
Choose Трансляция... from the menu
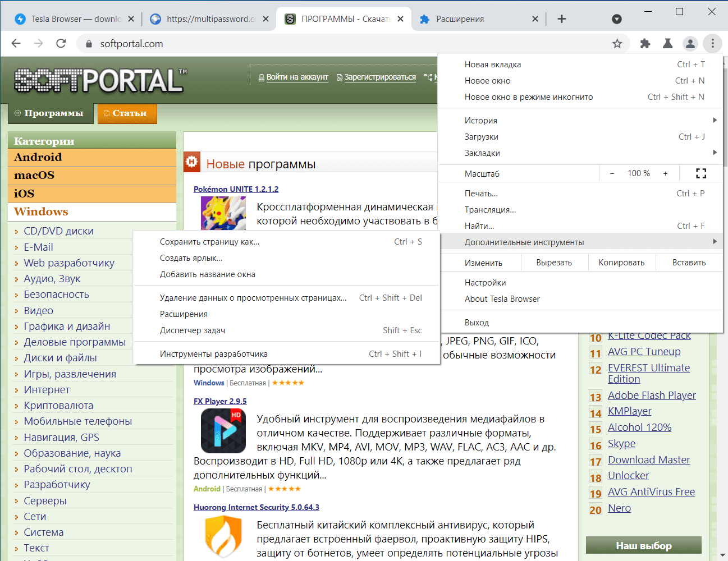click(x=580, y=209)
